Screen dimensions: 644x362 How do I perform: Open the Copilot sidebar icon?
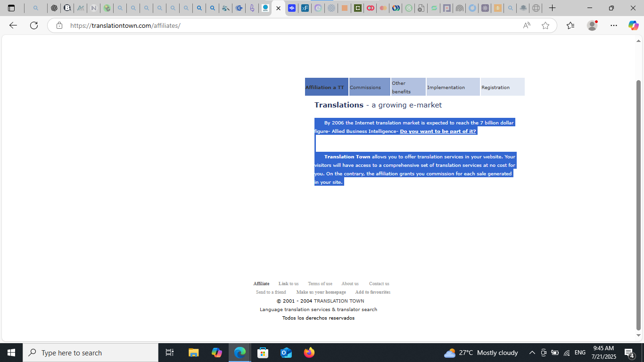(633, 25)
